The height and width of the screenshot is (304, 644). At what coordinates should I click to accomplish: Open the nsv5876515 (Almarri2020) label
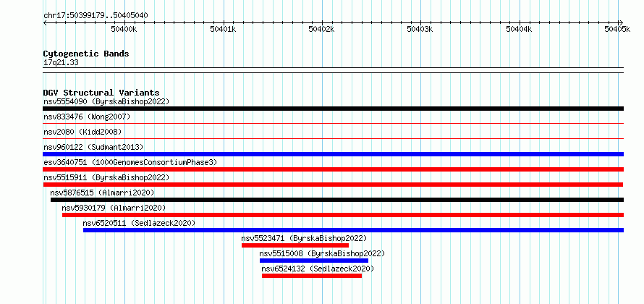(x=102, y=193)
